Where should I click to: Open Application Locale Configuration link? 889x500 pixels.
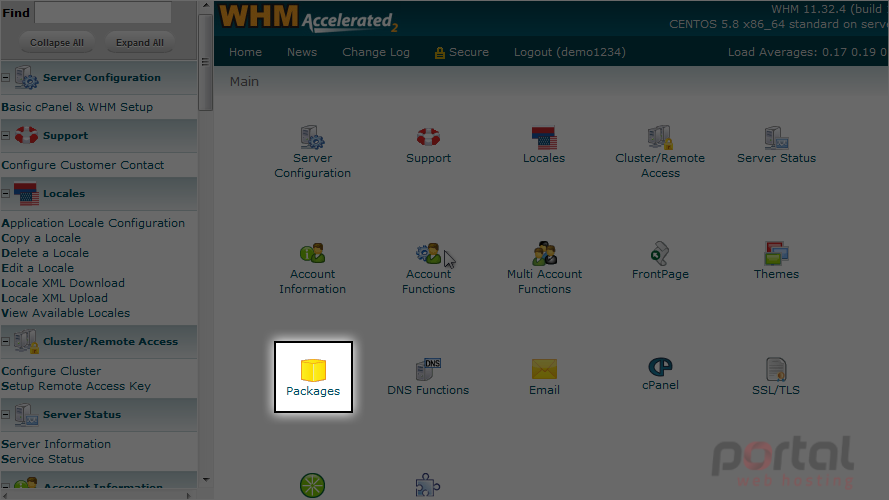[93, 223]
